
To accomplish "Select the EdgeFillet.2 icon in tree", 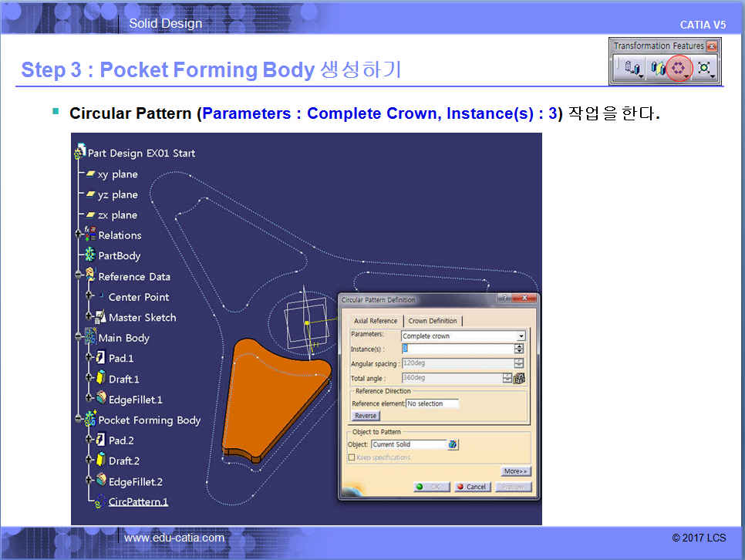I will coord(100,481).
